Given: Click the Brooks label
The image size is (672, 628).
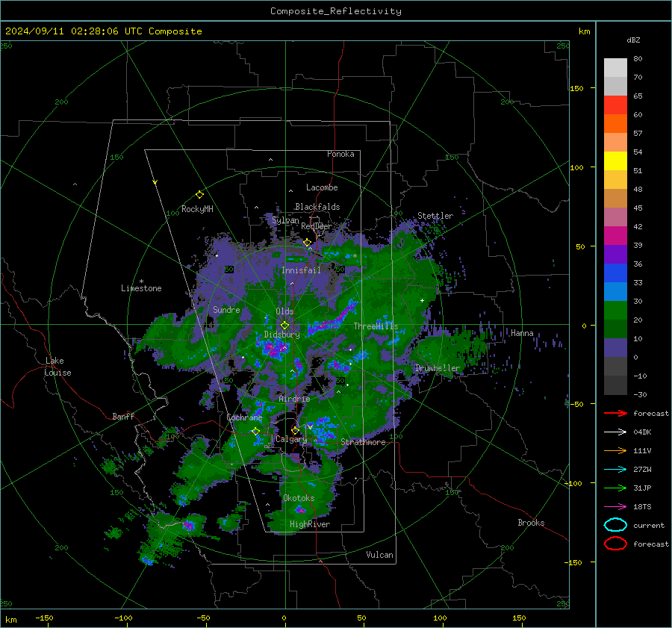Looking at the screenshot, I should 531,523.
